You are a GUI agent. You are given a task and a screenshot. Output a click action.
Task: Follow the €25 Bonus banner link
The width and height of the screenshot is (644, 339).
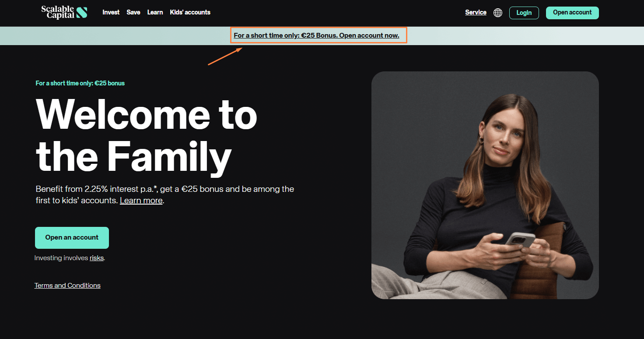click(317, 35)
